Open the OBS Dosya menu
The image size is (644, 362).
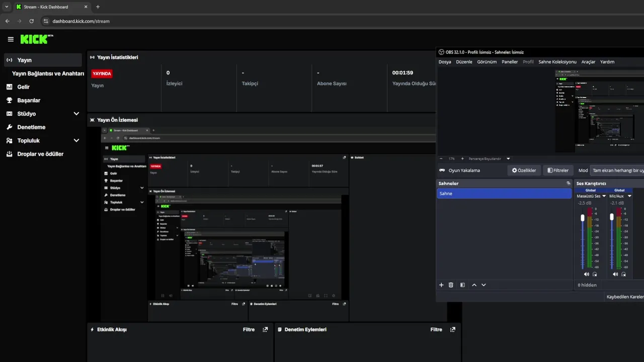coord(445,62)
